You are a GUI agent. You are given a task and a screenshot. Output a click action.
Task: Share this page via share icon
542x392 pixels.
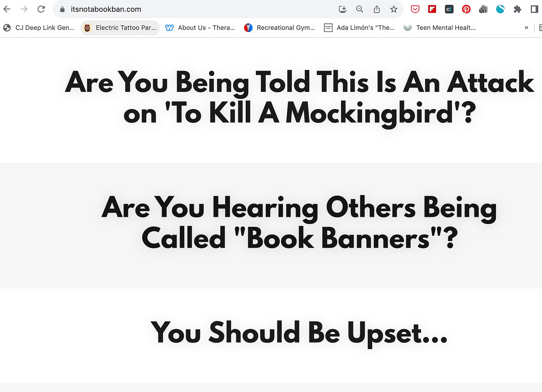[x=377, y=9]
